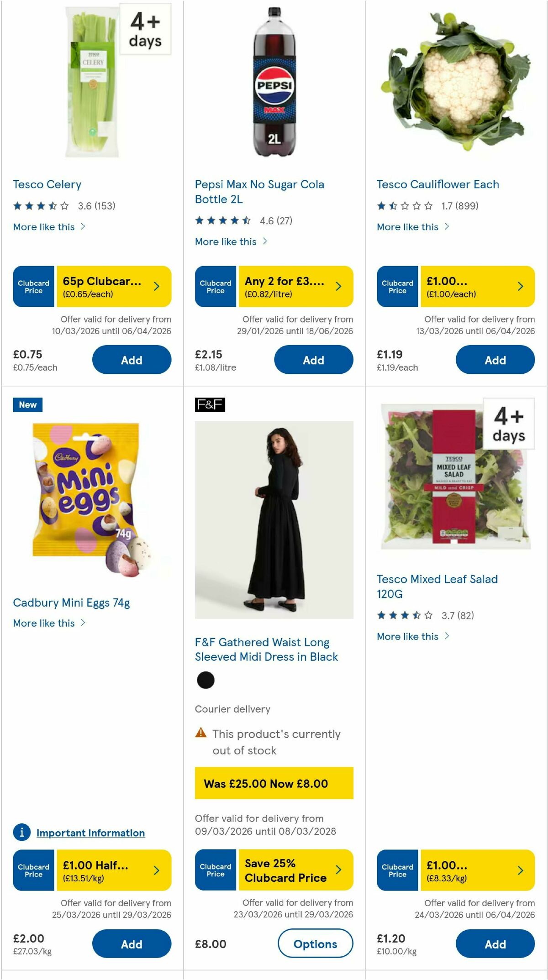Viewport: 548px width, 980px height.
Task: Click the Clubcard Price logo on Tesco Celery offer
Action: click(33, 286)
